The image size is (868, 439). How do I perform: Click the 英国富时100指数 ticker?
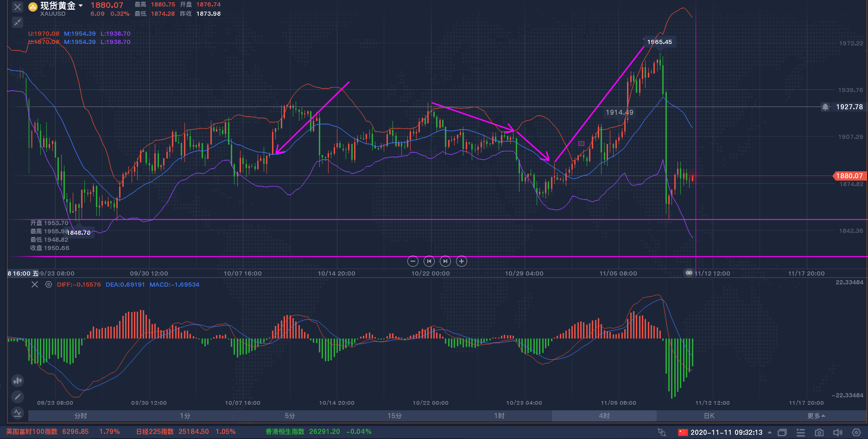(x=63, y=432)
